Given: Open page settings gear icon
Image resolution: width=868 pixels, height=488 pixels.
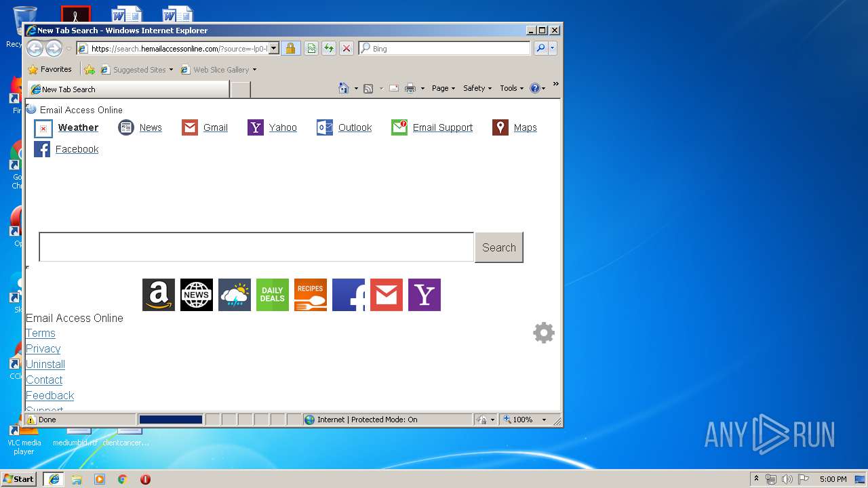Looking at the screenshot, I should [x=544, y=333].
